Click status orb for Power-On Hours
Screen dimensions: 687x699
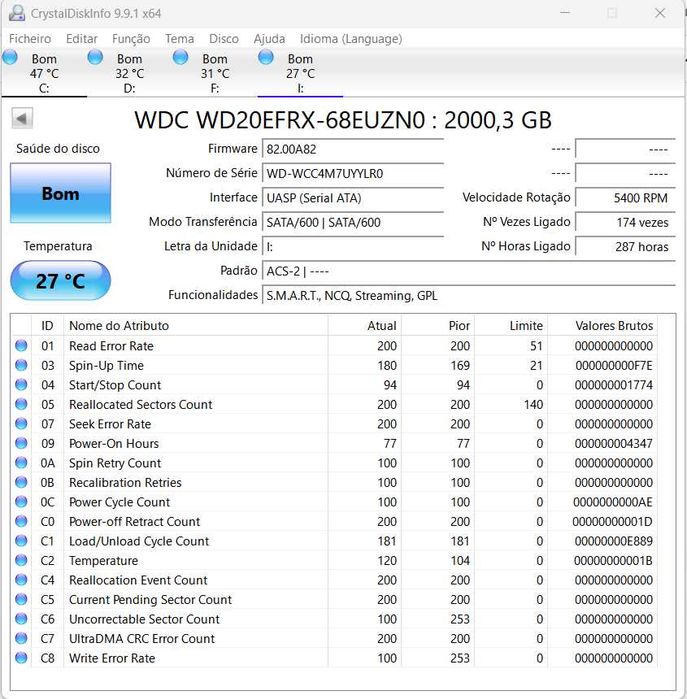(x=21, y=443)
